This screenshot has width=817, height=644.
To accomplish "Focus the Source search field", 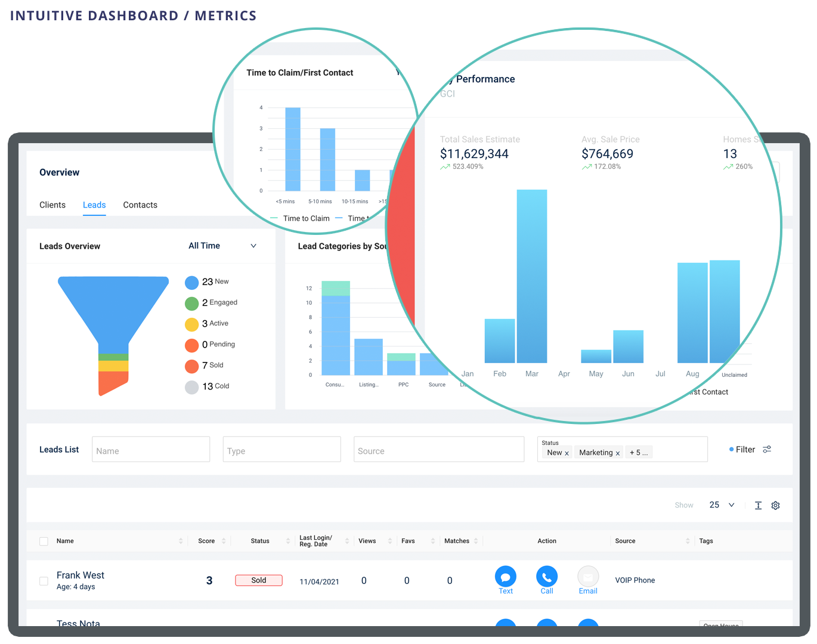I will (439, 450).
